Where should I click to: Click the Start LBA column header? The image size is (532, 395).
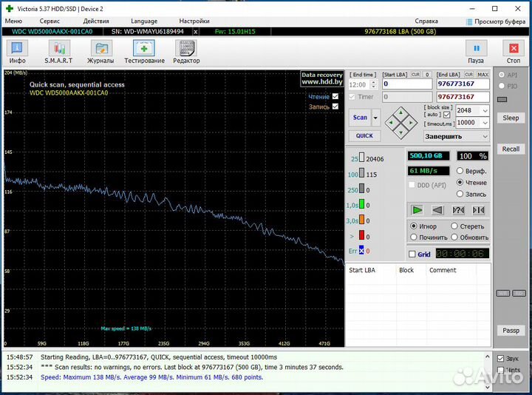pyautogui.click(x=362, y=270)
